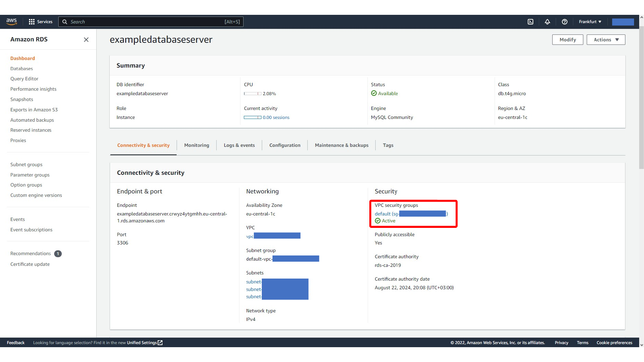
Task: Switch to Connectivity & security tab
Action: (x=143, y=145)
